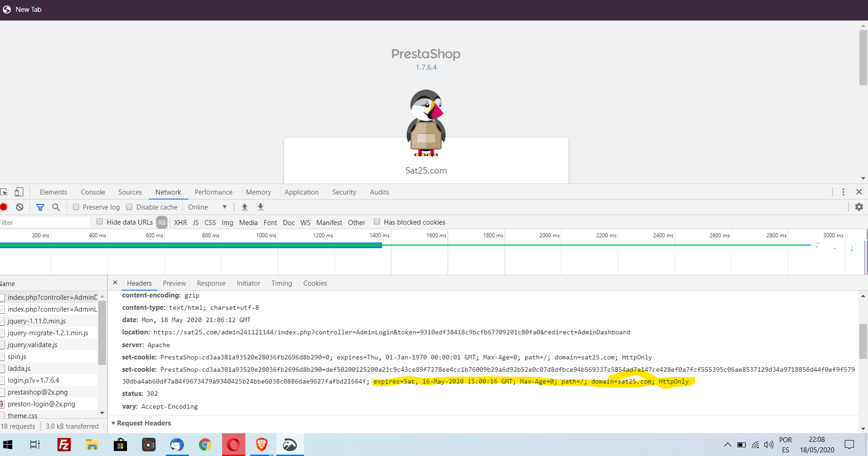Image resolution: width=868 pixels, height=456 pixels.
Task: Open battery status in system tray
Action: pyautogui.click(x=741, y=445)
